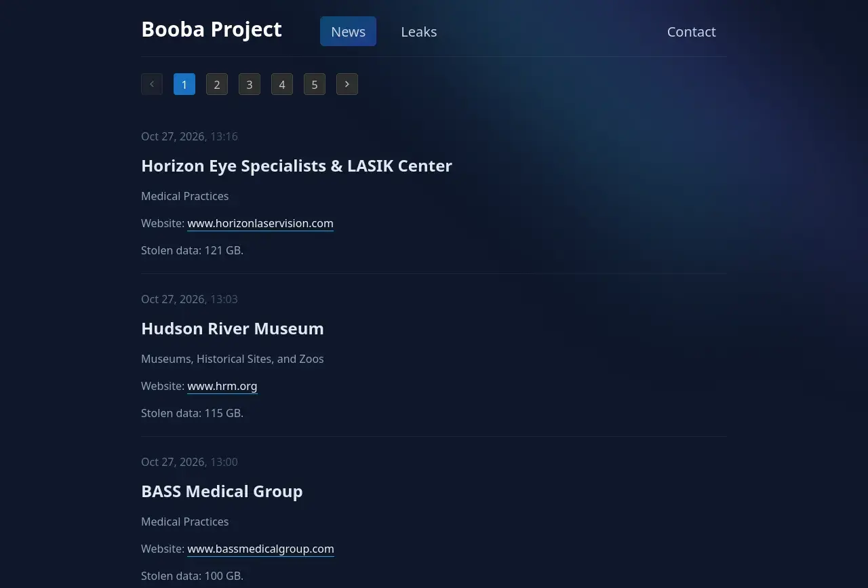Click the Stolen data: 100 GB. text
868x588 pixels.
click(192, 576)
